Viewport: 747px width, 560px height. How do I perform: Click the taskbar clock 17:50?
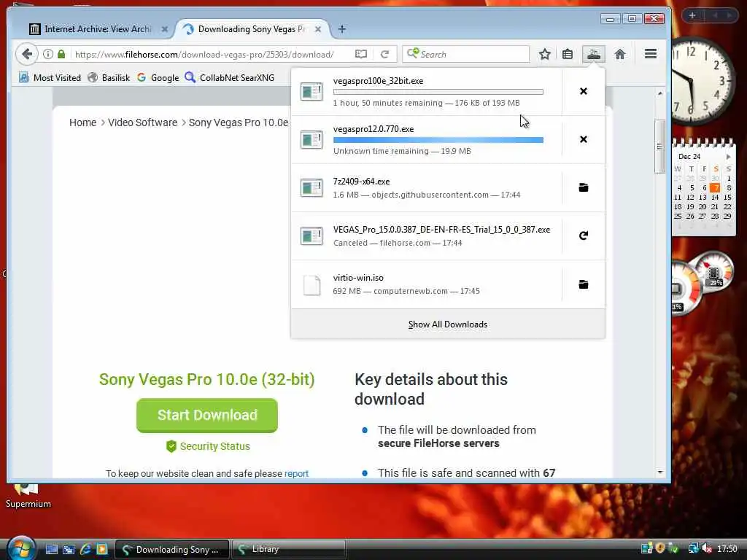[727, 549]
